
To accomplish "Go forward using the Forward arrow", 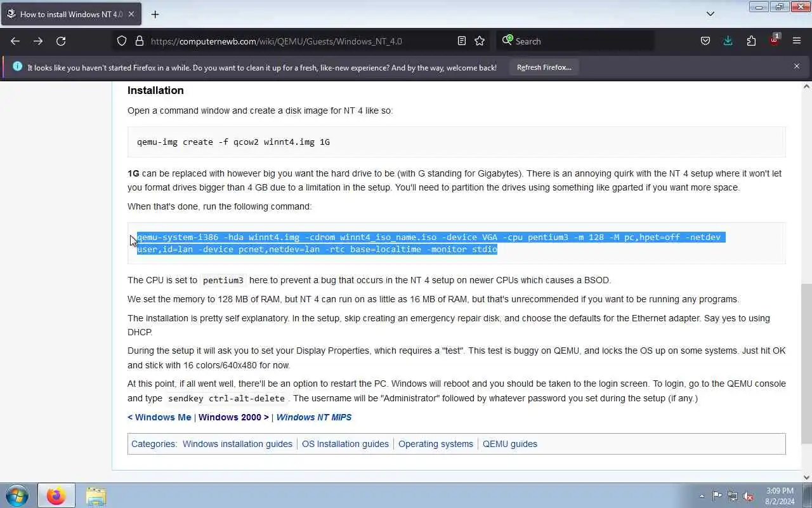I will (x=38, y=41).
